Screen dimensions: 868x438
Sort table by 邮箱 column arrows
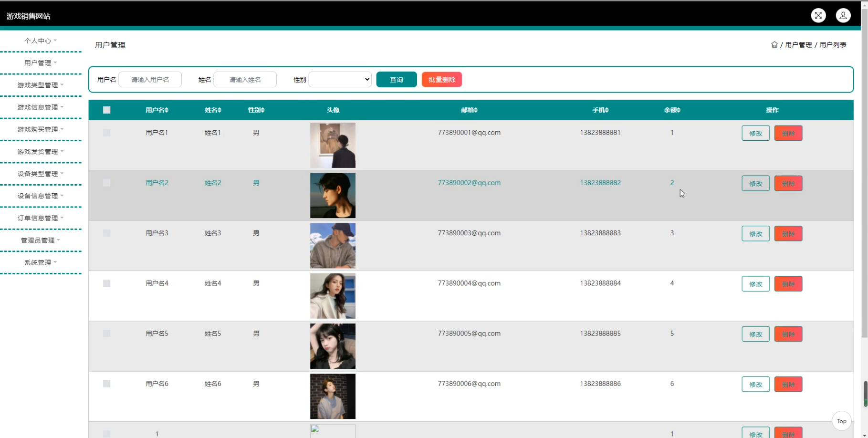[x=476, y=110]
